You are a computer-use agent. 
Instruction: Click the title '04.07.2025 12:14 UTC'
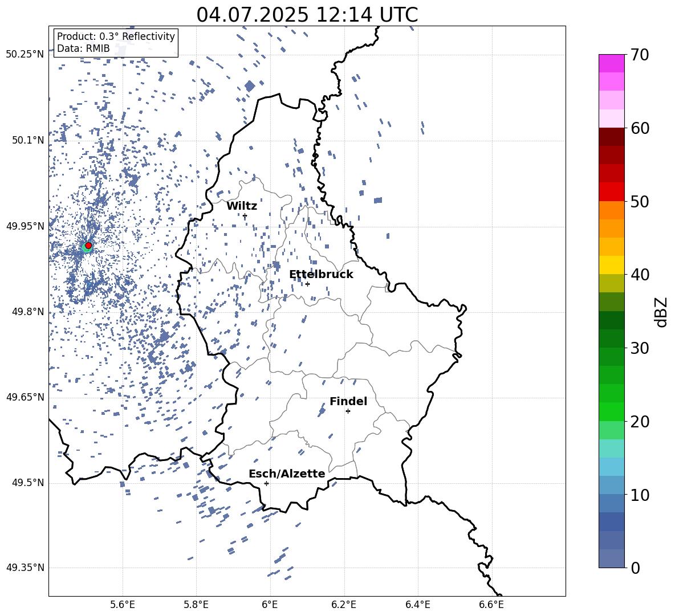coord(307,15)
